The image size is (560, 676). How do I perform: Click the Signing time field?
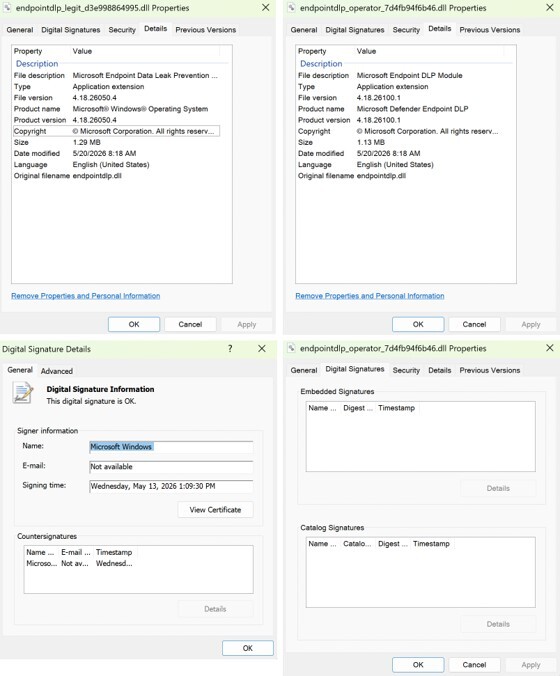pyautogui.click(x=171, y=486)
